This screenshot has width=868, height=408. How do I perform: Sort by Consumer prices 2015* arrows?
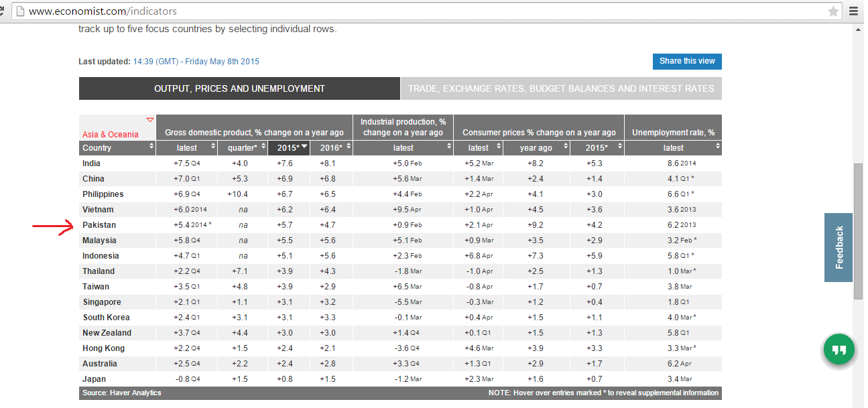pos(619,147)
